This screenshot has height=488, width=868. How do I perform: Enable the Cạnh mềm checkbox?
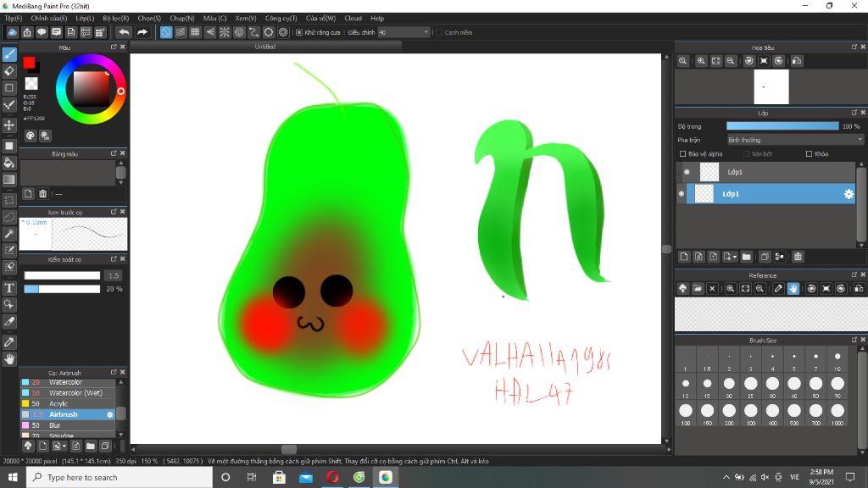pyautogui.click(x=439, y=33)
